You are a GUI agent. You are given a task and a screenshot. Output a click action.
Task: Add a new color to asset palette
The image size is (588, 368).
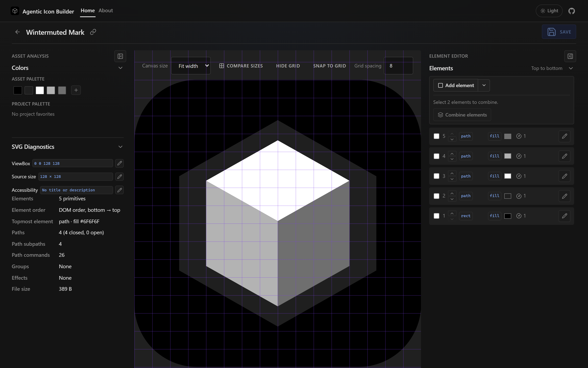pyautogui.click(x=76, y=90)
